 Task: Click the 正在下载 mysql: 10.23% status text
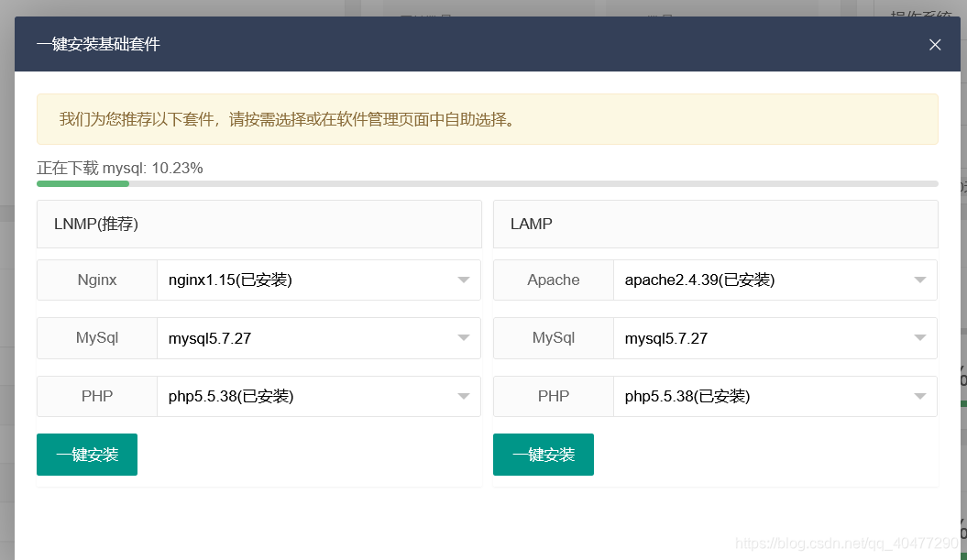coord(120,168)
